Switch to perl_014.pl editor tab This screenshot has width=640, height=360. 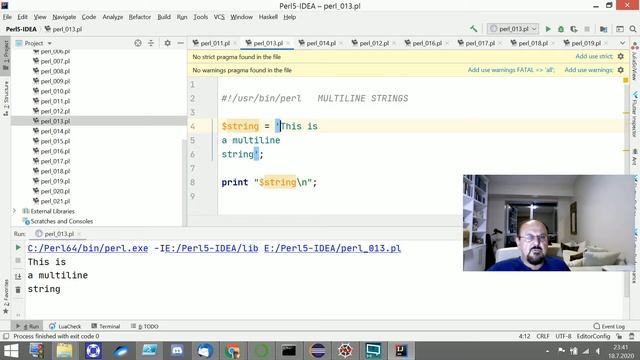tap(321, 43)
